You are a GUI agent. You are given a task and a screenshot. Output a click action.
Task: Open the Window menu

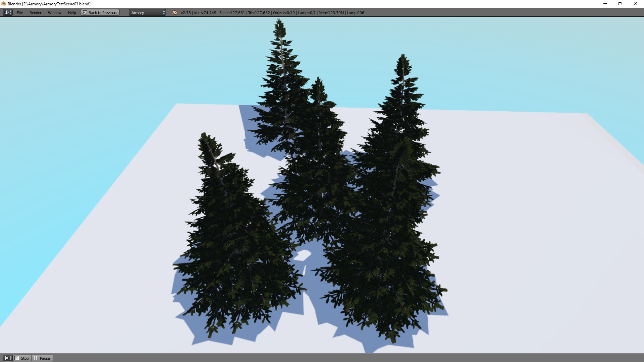(54, 13)
